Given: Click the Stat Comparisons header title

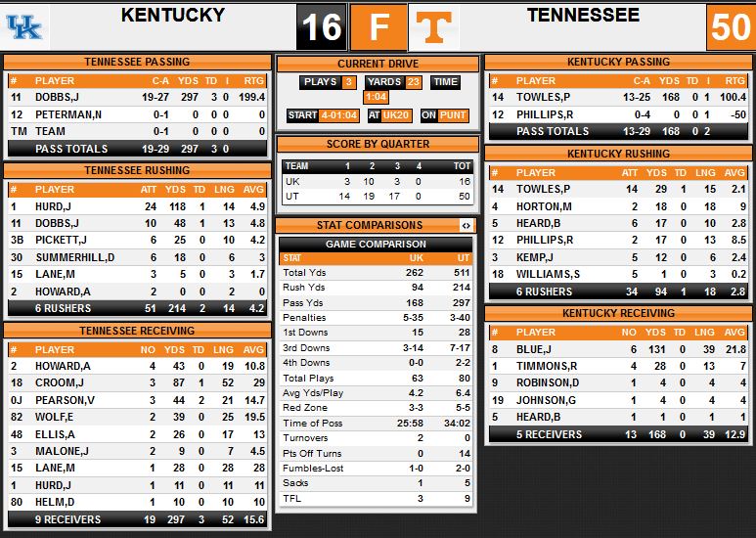Looking at the screenshot, I should [370, 225].
